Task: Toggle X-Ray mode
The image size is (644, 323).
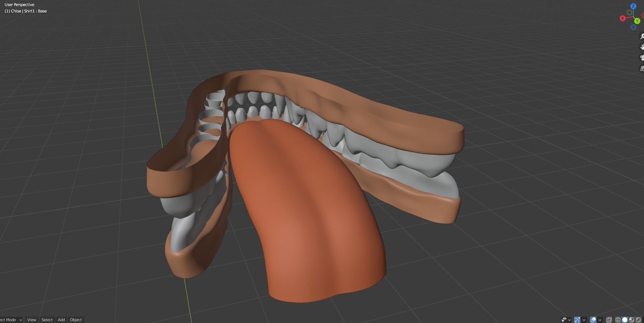Action: point(609,320)
